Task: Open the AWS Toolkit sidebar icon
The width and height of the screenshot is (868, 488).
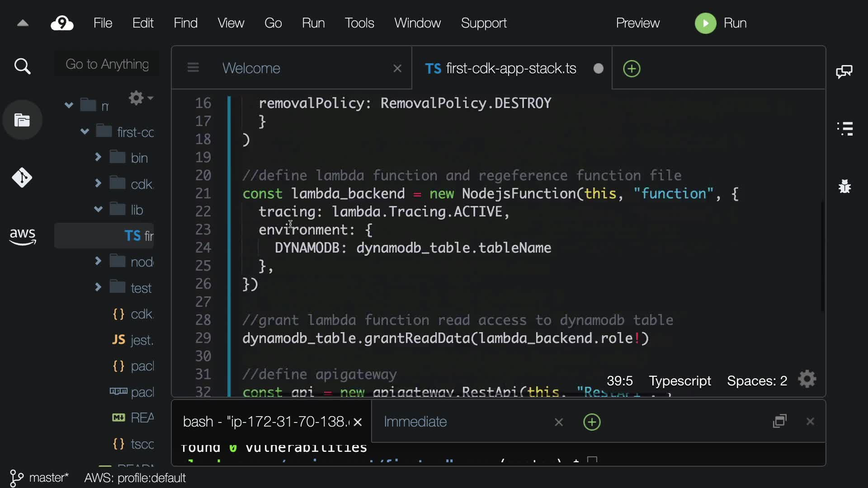Action: [x=22, y=236]
